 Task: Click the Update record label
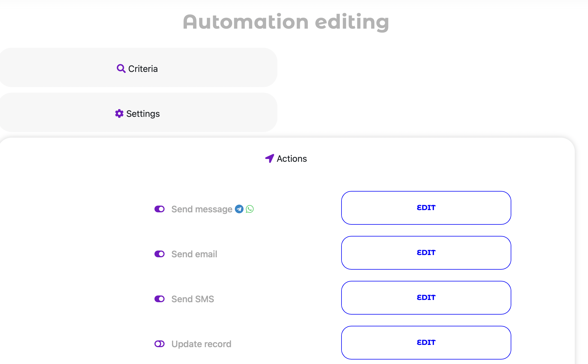[201, 344]
